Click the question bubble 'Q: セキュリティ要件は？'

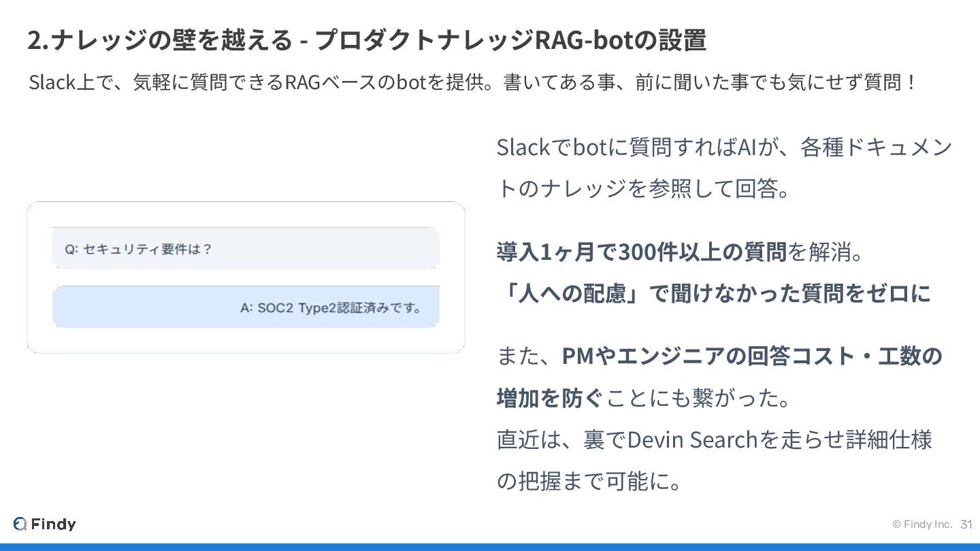click(246, 248)
